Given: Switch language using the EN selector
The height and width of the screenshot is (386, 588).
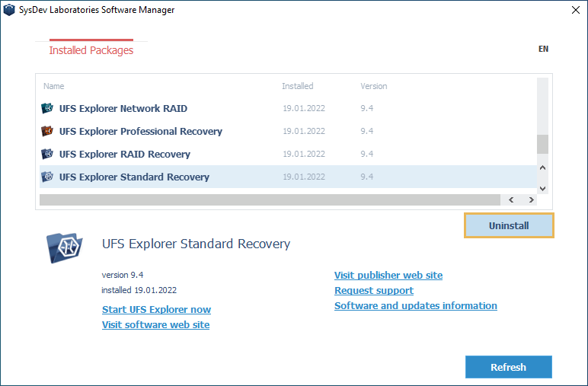Looking at the screenshot, I should pyautogui.click(x=543, y=49).
